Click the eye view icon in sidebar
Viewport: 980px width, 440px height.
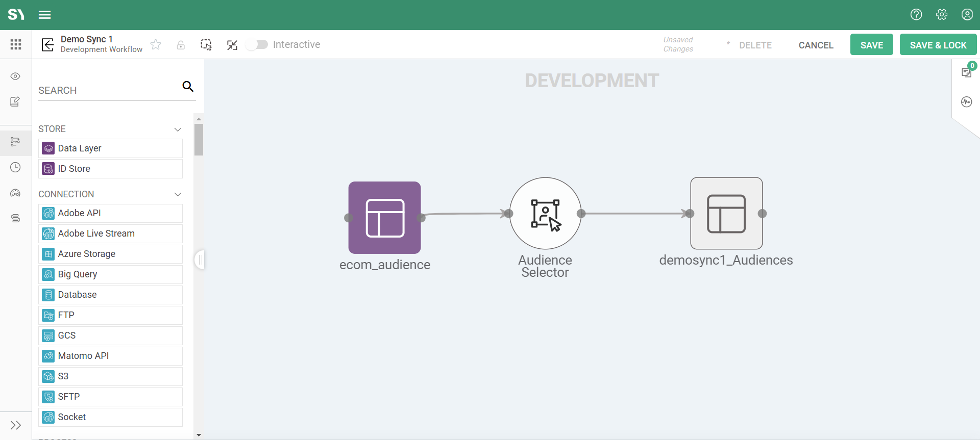[15, 76]
